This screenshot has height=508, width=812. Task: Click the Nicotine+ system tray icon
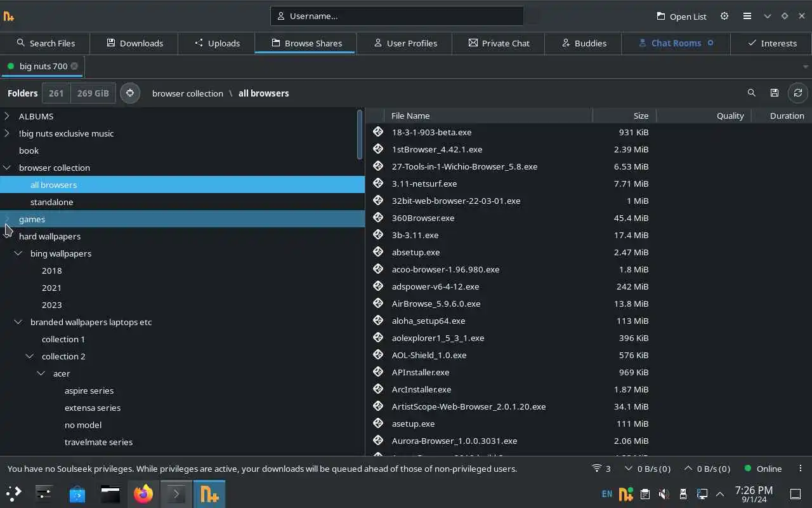tap(625, 493)
